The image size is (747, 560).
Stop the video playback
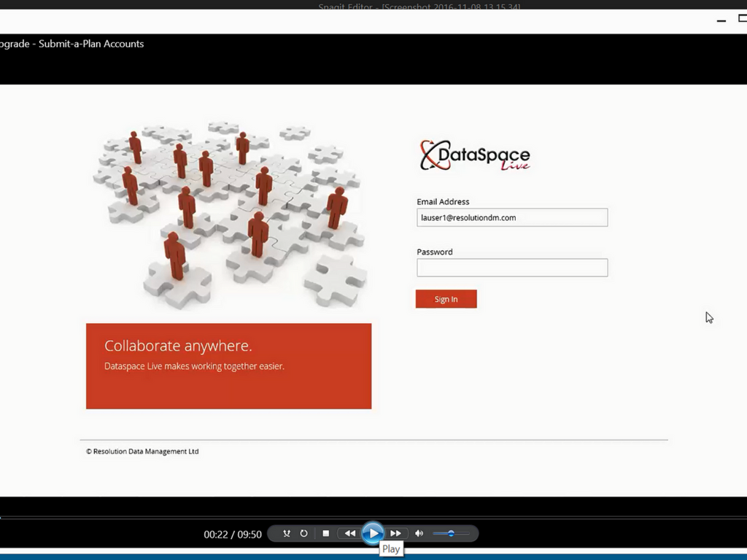(326, 533)
